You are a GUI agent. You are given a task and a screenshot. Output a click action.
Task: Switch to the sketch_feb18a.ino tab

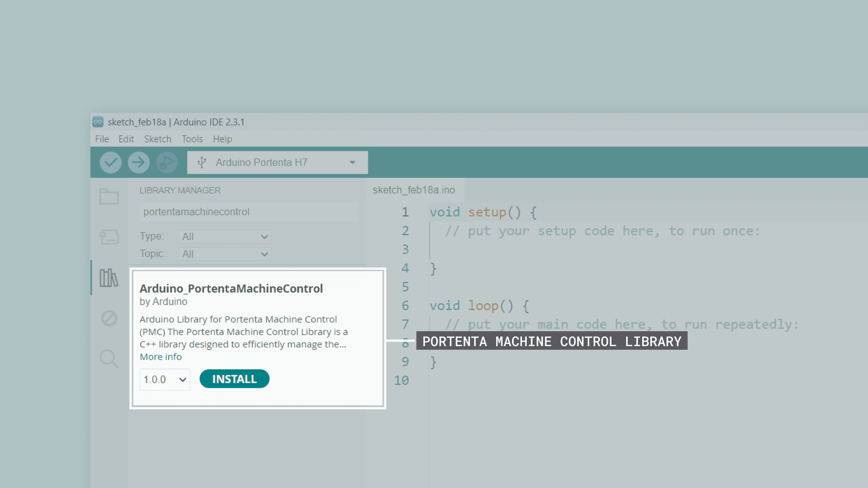[x=413, y=190]
